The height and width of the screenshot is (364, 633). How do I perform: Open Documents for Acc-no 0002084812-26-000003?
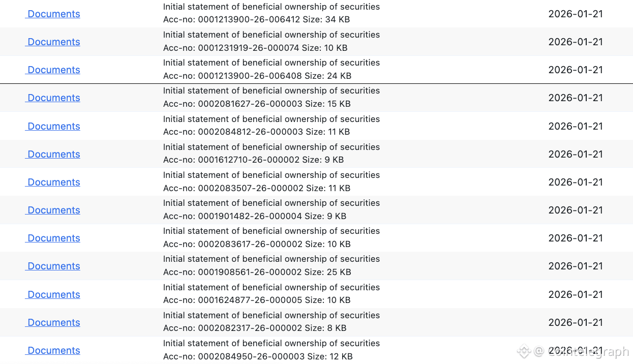53,126
